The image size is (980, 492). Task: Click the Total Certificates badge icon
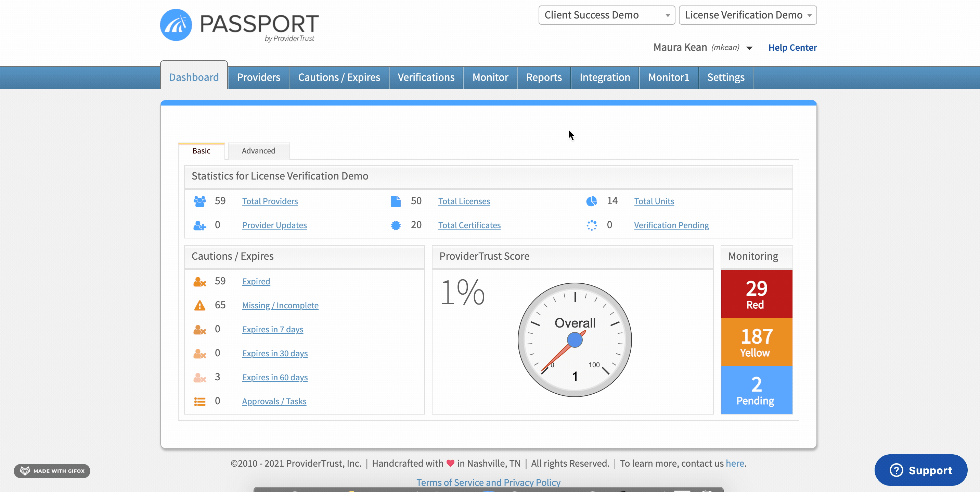point(396,225)
